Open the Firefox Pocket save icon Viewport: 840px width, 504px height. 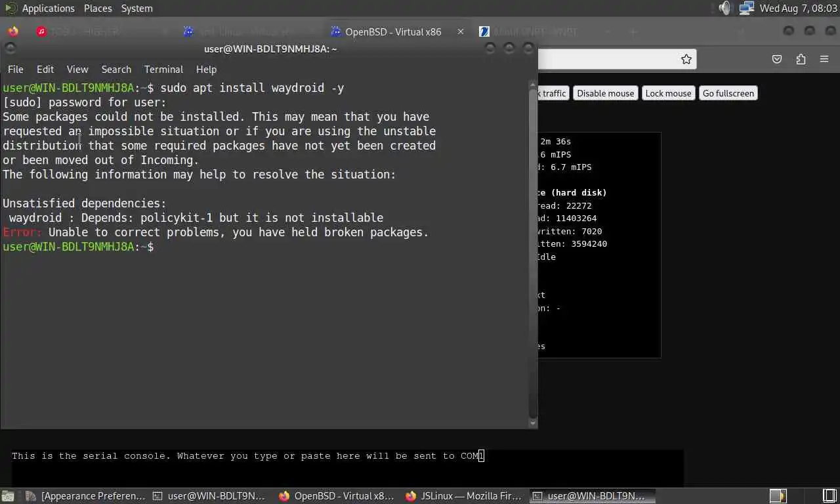point(777,59)
